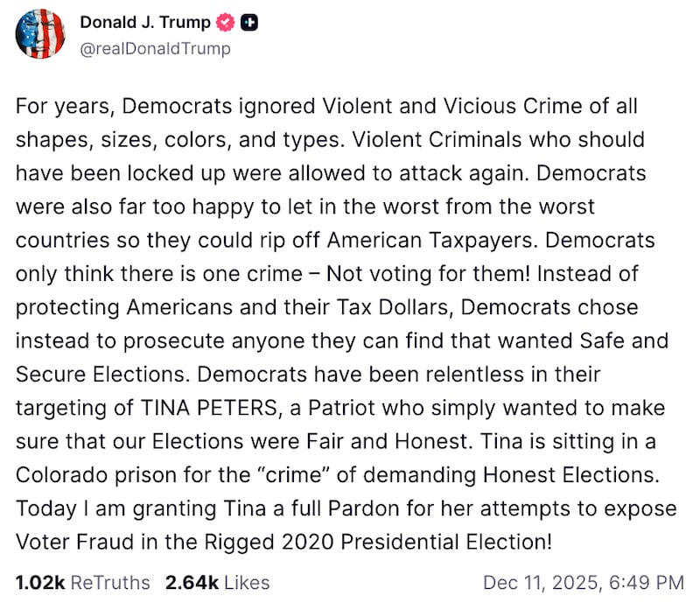The image size is (700, 610).
Task: Click the Likes label in the footer
Action: click(245, 582)
